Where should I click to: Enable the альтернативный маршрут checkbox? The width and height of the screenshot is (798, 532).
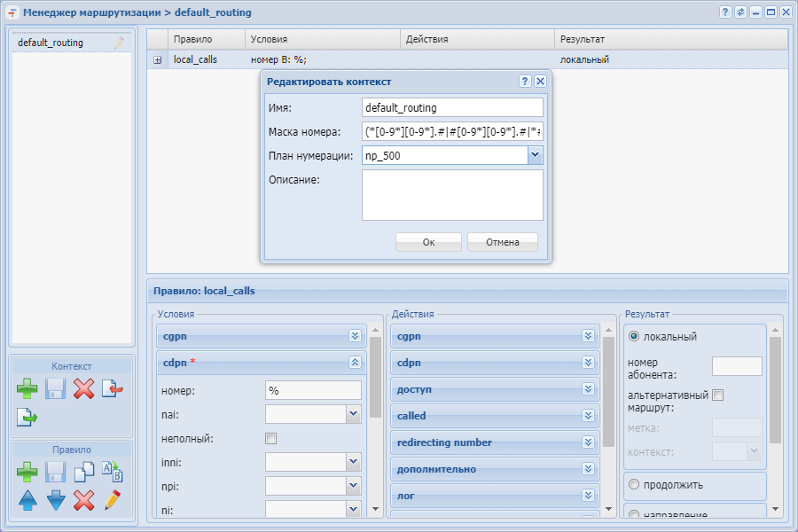click(x=718, y=395)
